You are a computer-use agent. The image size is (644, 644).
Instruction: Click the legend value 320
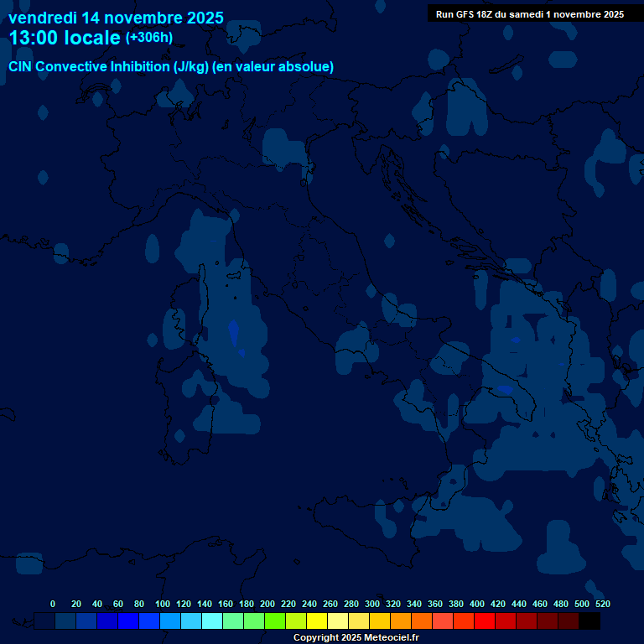[x=393, y=604]
